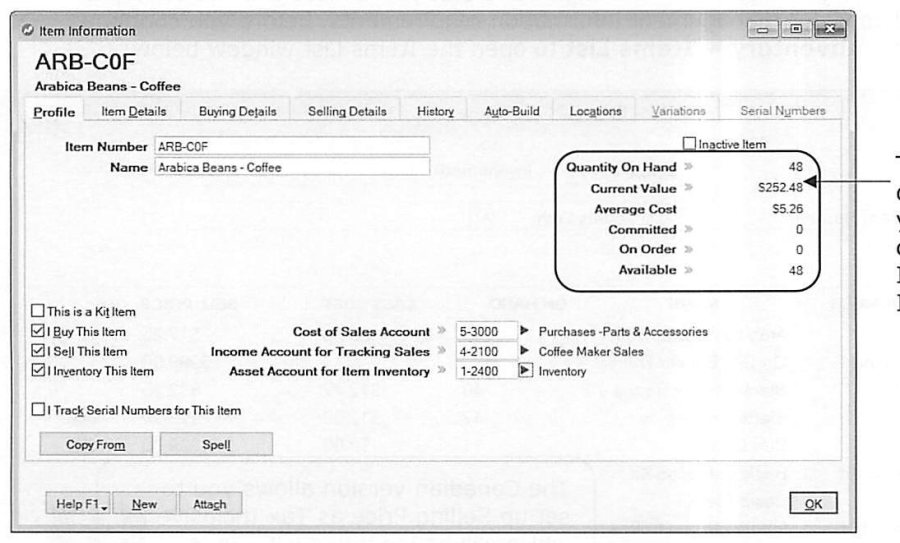The image size is (900, 543).
Task: Click the Coffee Maker Sales account name
Action: tap(591, 351)
